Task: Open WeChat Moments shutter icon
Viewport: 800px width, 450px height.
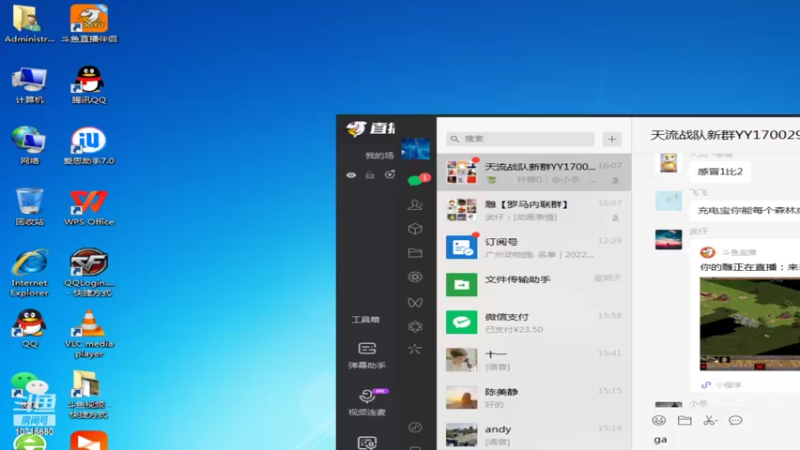Action: pyautogui.click(x=415, y=277)
